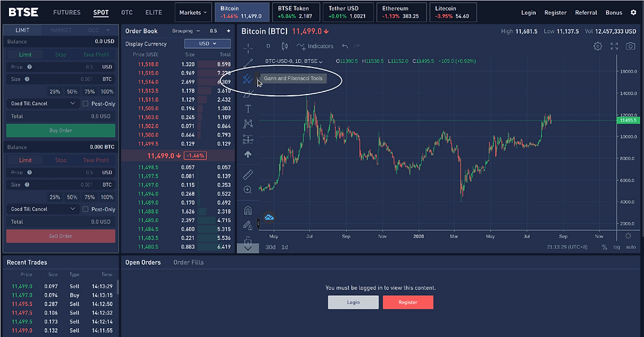Change chart interval D selector
The image size is (644, 337).
[x=268, y=46]
